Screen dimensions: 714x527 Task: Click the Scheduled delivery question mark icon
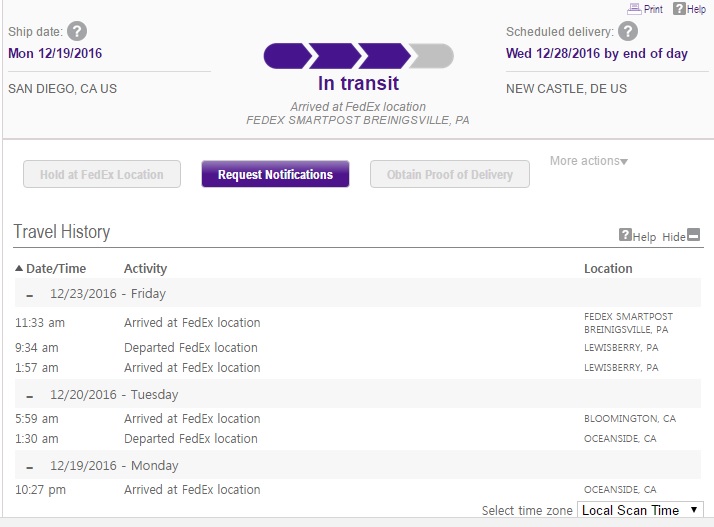(x=628, y=31)
